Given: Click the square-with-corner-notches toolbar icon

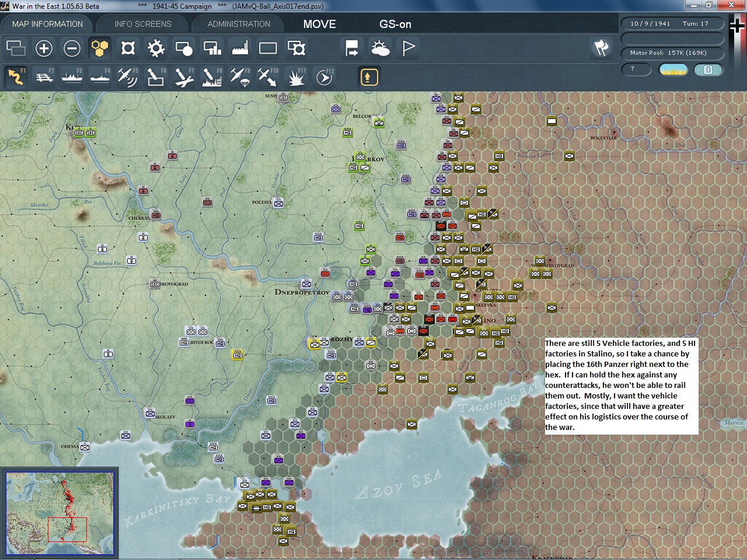Looking at the screenshot, I should [x=128, y=48].
